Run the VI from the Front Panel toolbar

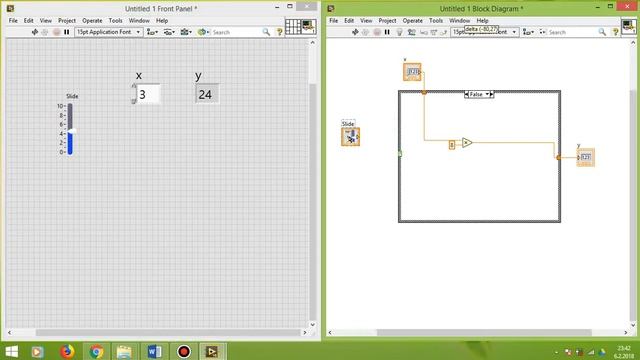tap(35, 32)
